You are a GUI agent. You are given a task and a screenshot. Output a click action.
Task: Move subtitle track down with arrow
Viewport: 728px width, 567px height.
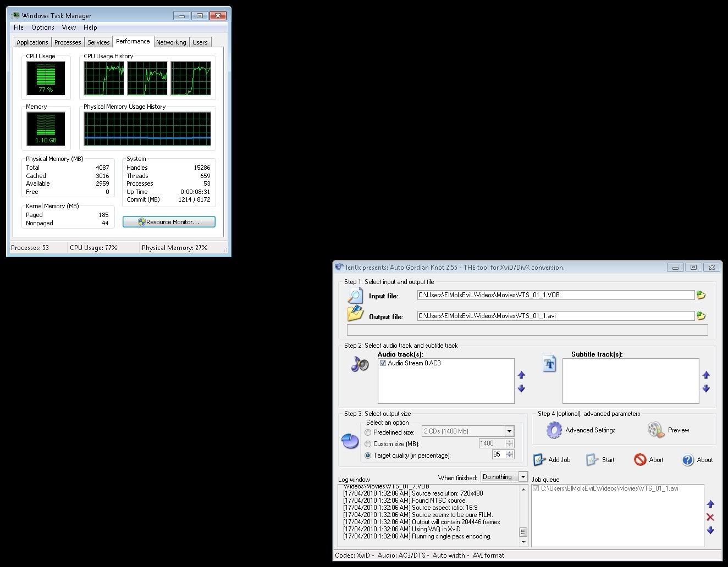click(x=706, y=388)
